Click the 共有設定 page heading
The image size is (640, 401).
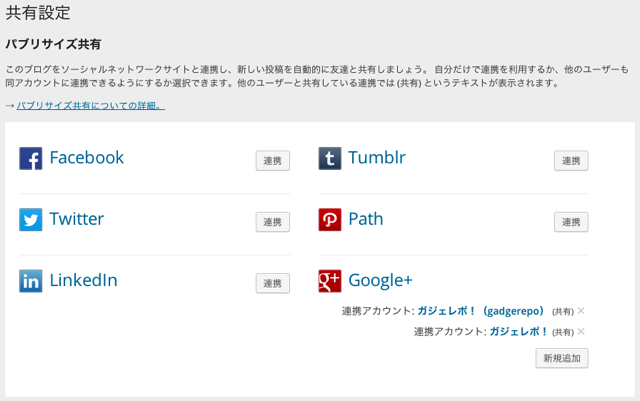(38, 13)
